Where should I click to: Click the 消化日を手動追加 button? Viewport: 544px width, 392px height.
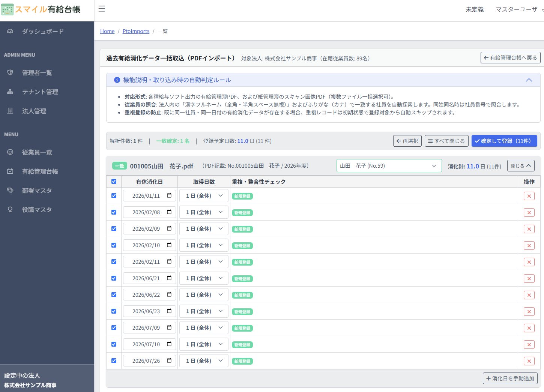(x=510, y=378)
